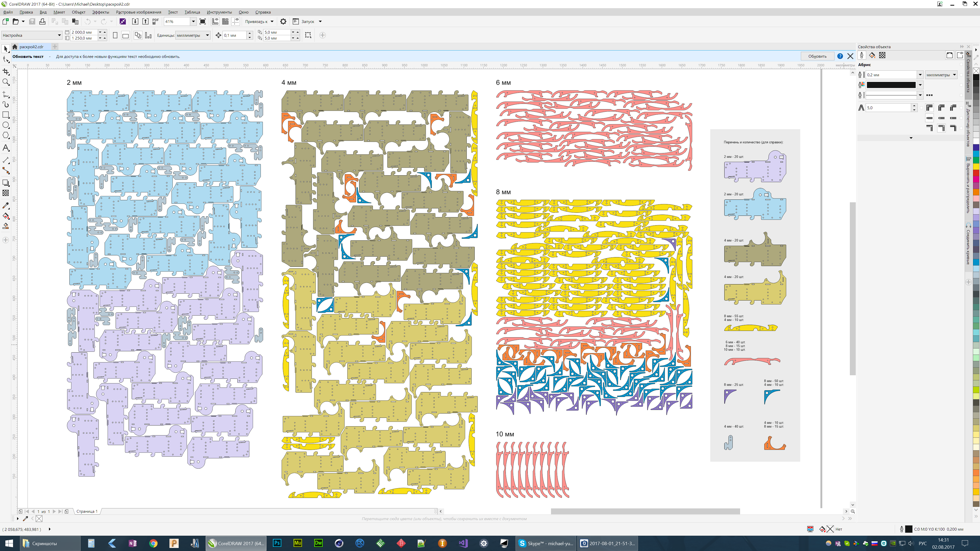Click the Обновить button
Viewport: 980px width, 551px height.
(x=817, y=56)
